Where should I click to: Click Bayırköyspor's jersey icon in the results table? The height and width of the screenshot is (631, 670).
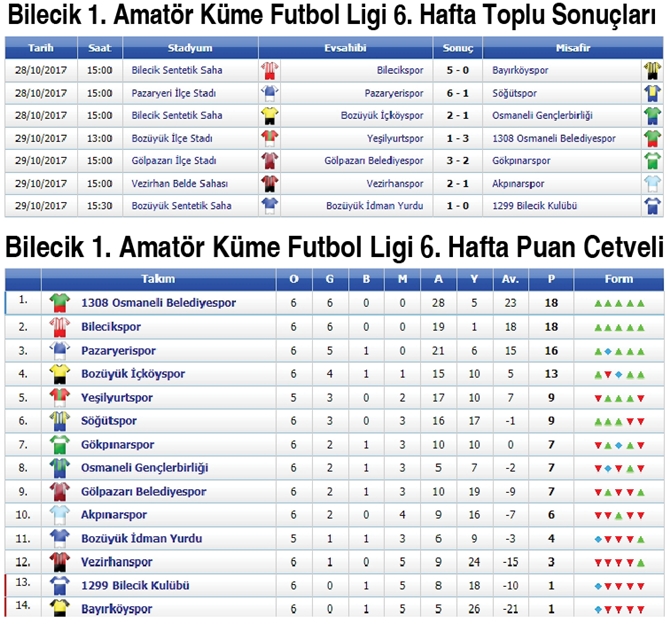[652, 70]
